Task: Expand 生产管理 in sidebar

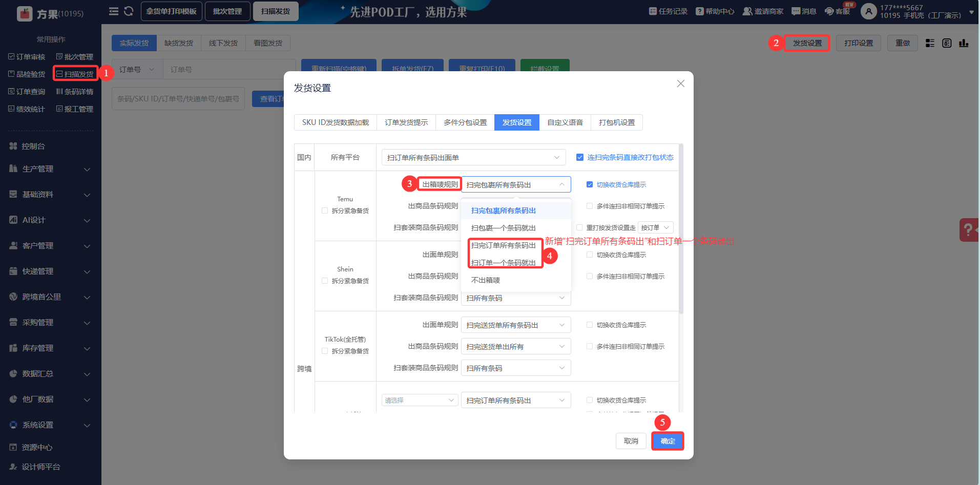Action: click(x=51, y=169)
